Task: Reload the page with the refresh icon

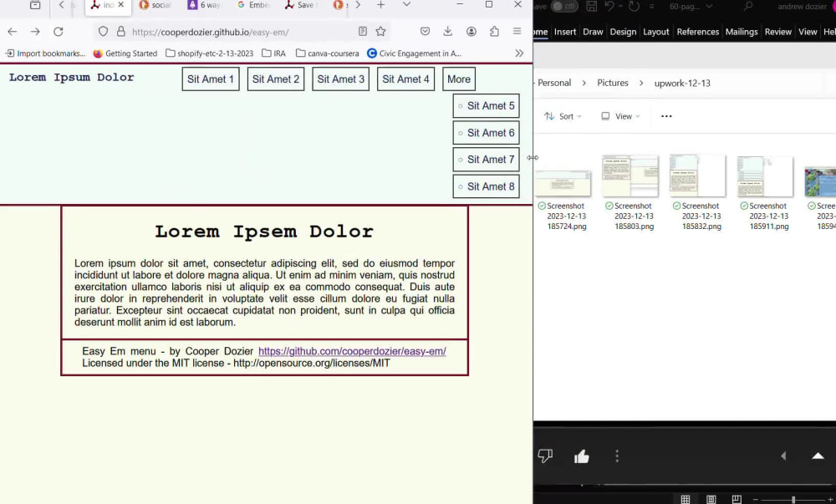Action: [x=59, y=32]
